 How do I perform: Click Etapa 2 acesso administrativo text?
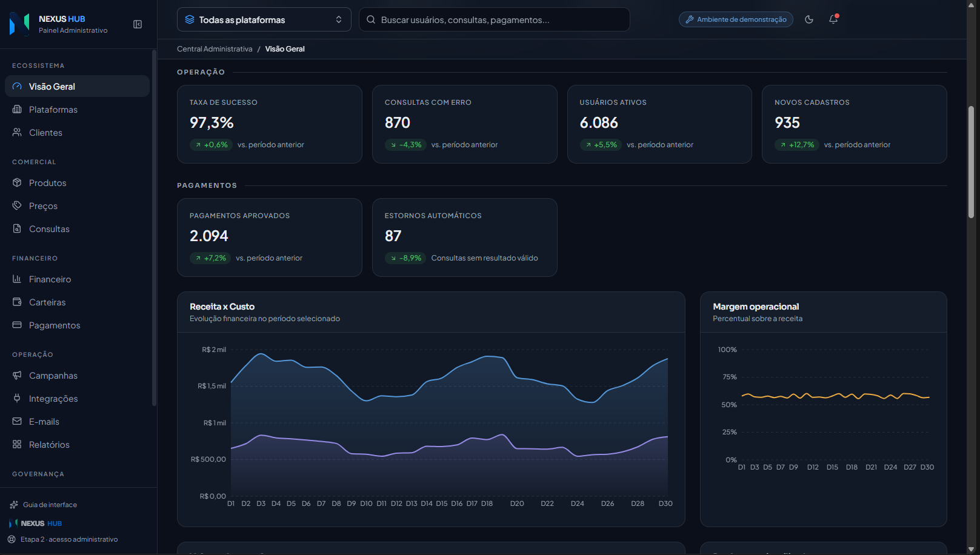(x=69, y=539)
